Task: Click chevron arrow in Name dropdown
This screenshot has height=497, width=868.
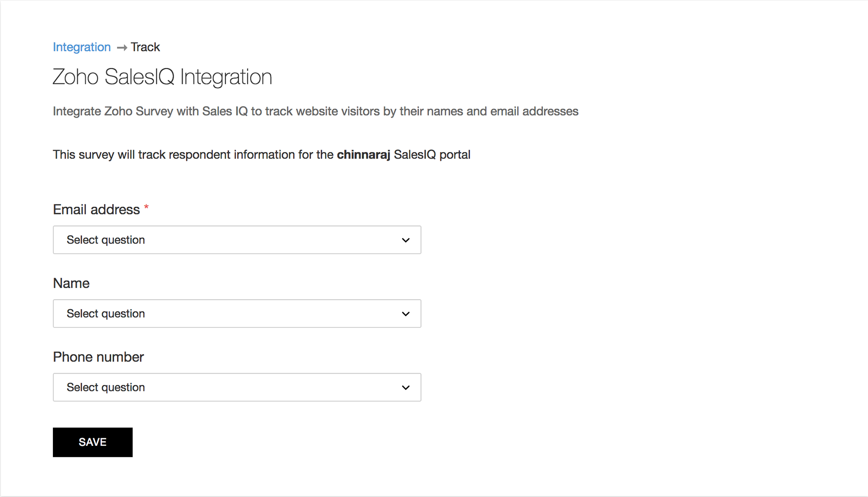Action: [x=406, y=314]
